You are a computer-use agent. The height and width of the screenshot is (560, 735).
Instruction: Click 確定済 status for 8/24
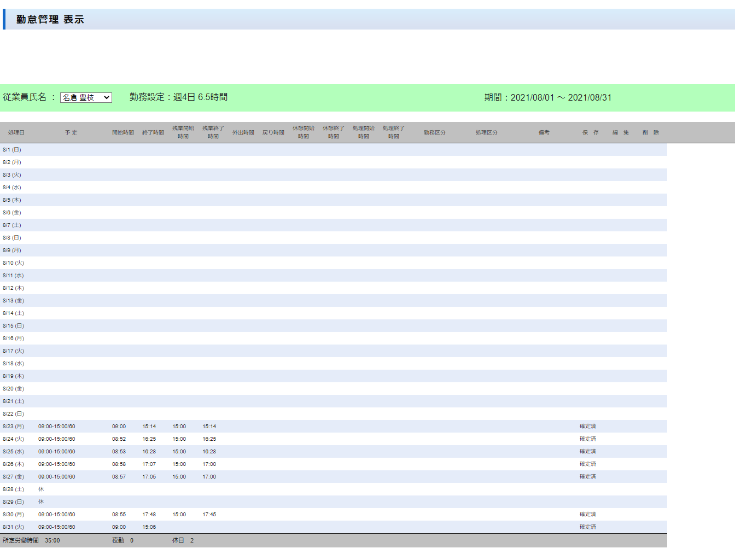pos(588,439)
